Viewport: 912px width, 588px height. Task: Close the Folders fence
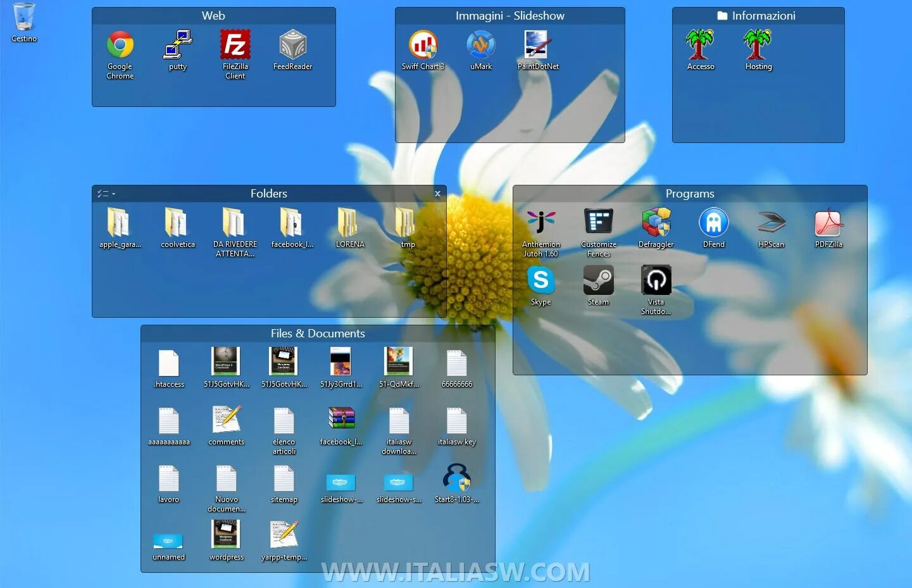pyautogui.click(x=437, y=194)
